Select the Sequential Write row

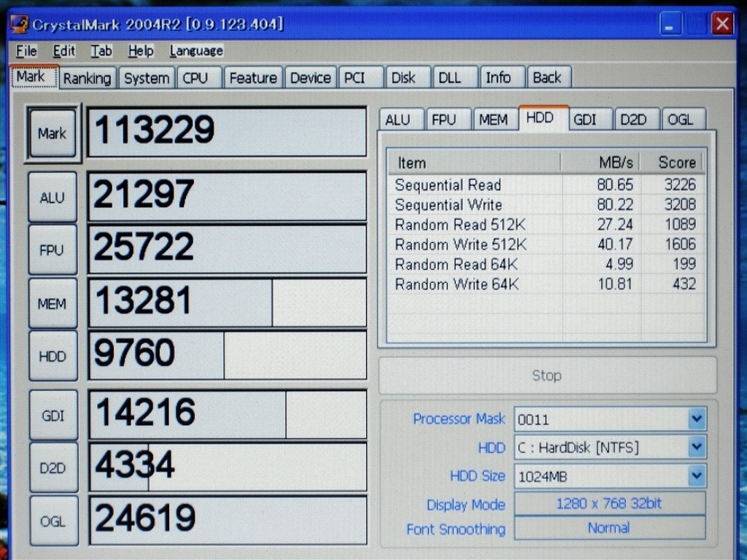pyautogui.click(x=546, y=204)
